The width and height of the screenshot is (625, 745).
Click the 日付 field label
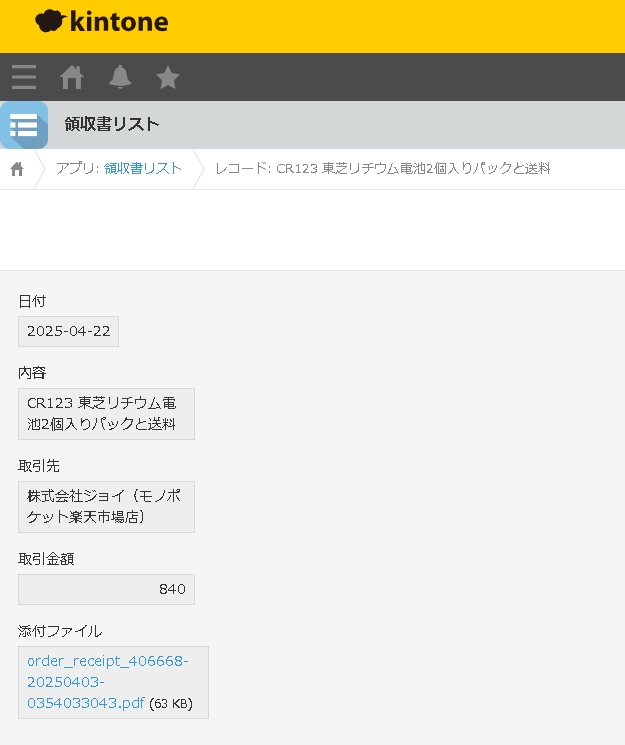point(32,301)
